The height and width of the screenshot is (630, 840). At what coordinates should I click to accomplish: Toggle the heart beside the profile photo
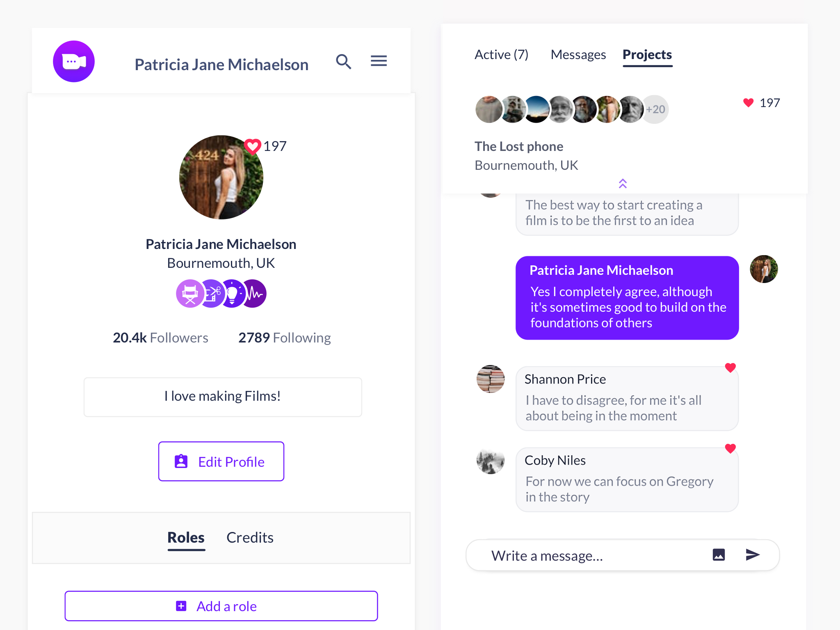tap(252, 146)
